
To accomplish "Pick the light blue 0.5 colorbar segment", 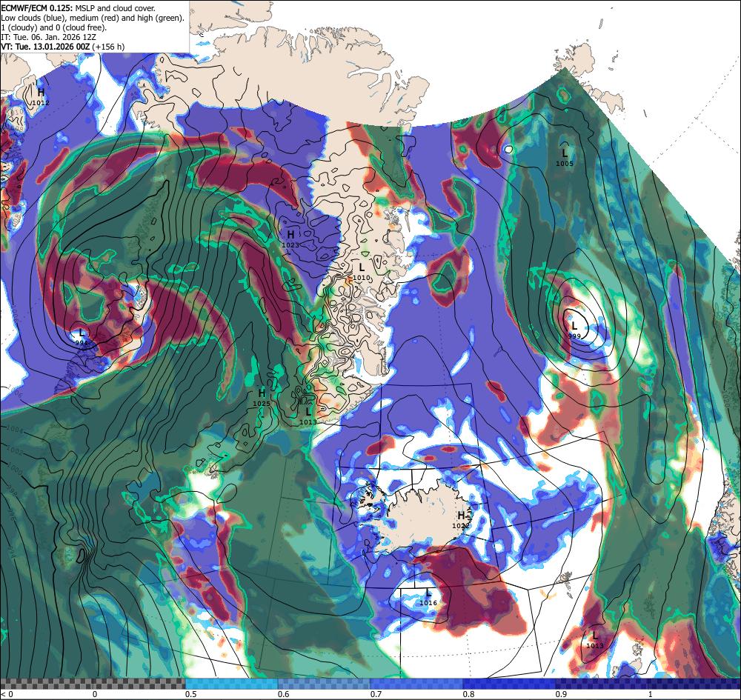I will [231, 684].
